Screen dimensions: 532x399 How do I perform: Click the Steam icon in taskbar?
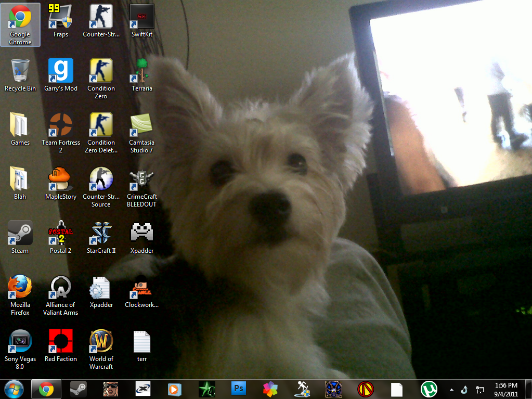coord(79,389)
